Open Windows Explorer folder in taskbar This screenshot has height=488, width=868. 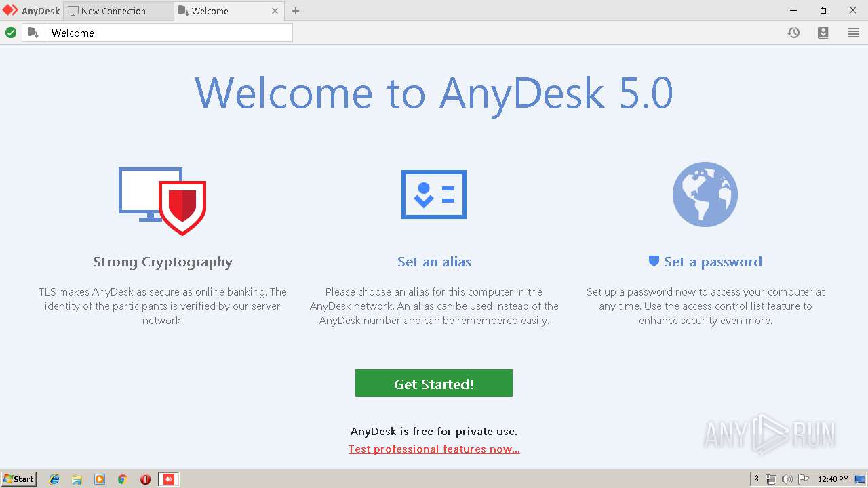point(77,479)
